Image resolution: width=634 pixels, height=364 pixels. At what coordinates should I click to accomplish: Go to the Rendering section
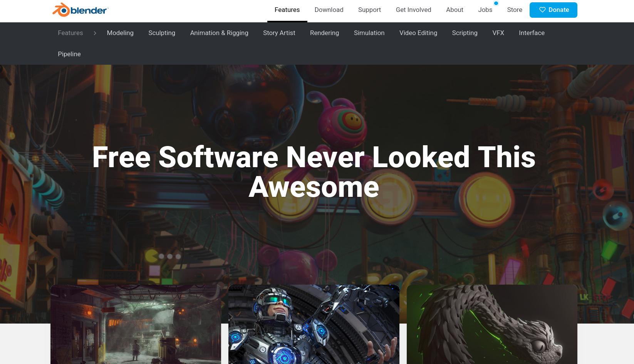point(324,33)
